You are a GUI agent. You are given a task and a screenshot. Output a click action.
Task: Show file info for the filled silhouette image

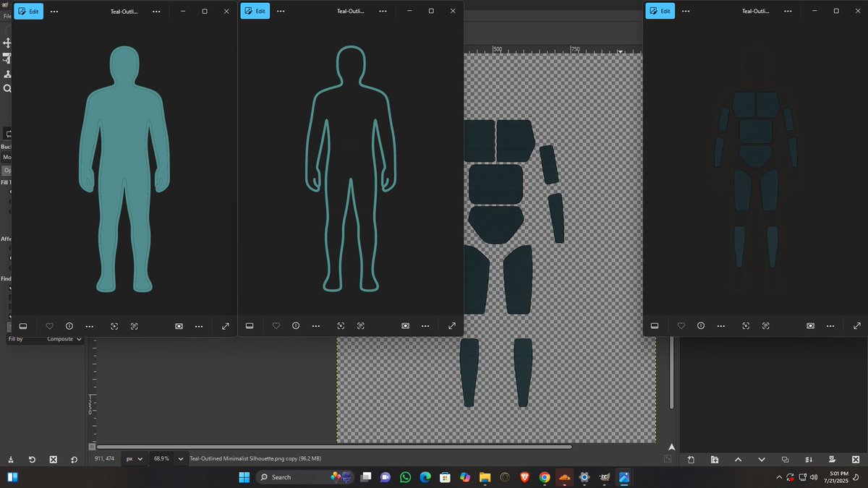coord(69,326)
